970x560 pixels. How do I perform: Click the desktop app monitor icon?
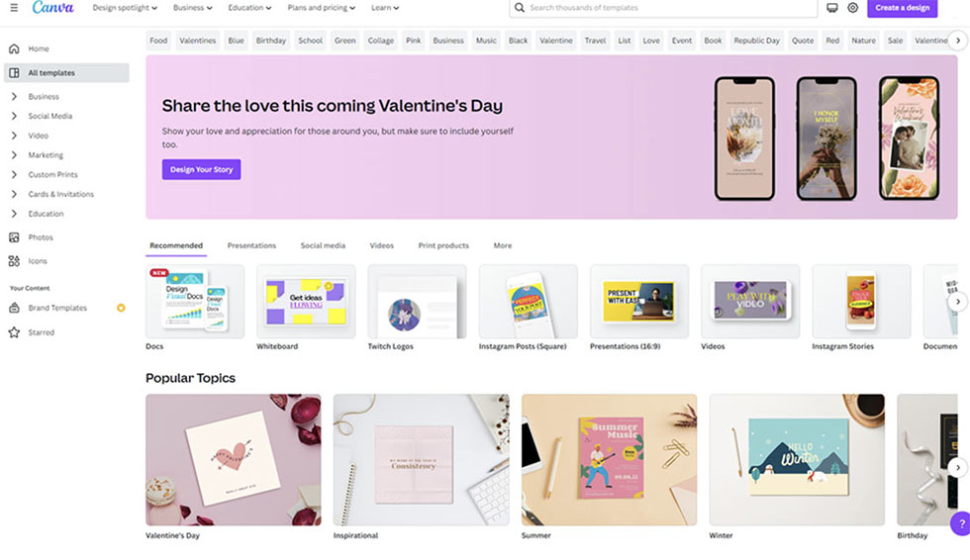[832, 8]
